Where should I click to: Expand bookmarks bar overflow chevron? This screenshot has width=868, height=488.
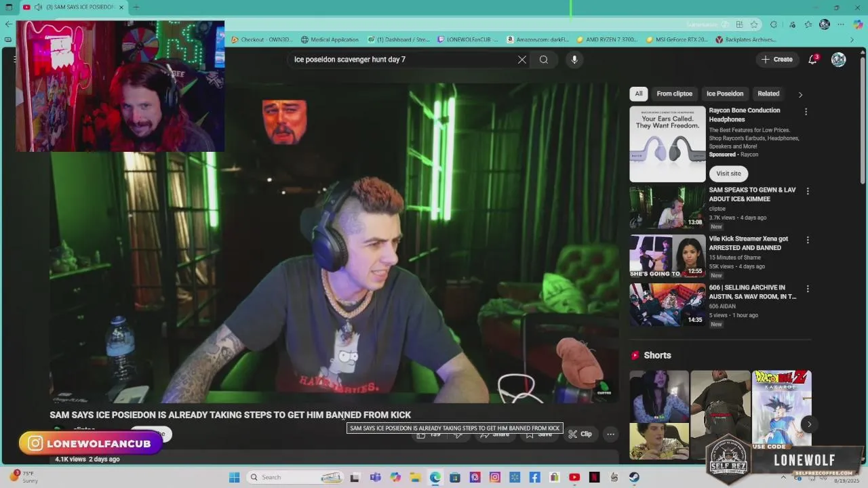(x=852, y=40)
